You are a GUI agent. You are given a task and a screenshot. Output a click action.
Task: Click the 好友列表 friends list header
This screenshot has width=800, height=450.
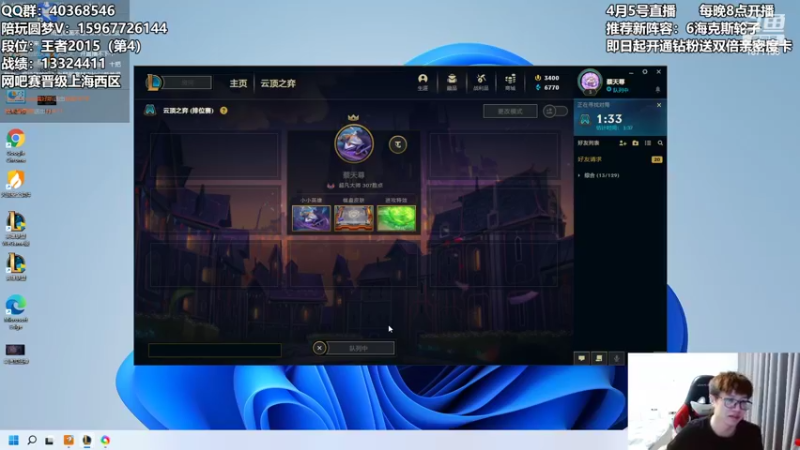click(588, 143)
